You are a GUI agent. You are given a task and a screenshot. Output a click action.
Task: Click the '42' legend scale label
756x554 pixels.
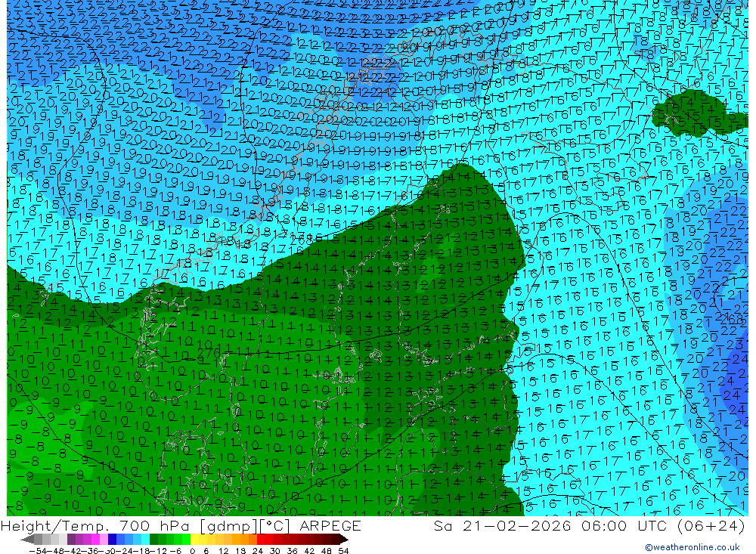coord(309,551)
